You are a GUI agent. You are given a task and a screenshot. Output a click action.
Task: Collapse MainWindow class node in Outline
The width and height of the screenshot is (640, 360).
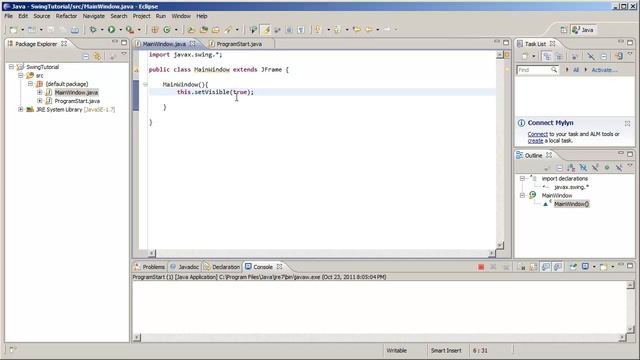(x=522, y=196)
